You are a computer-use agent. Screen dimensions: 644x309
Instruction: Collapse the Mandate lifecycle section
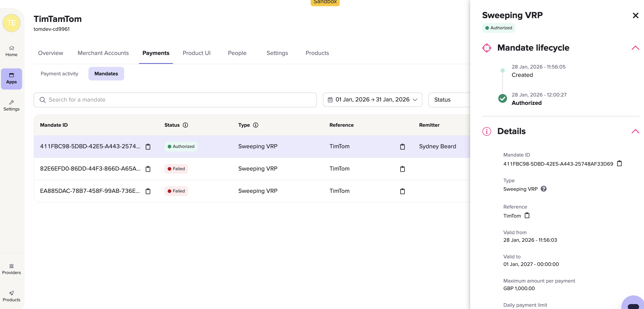(635, 48)
